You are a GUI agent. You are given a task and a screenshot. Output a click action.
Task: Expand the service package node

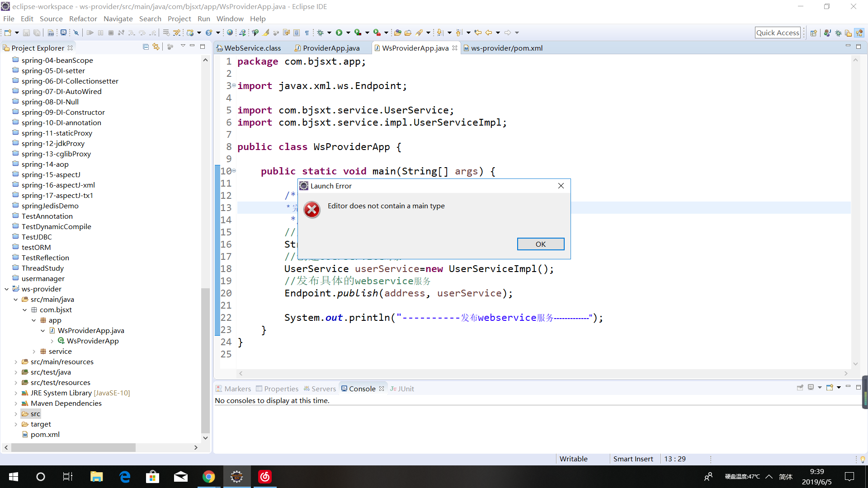click(x=34, y=352)
